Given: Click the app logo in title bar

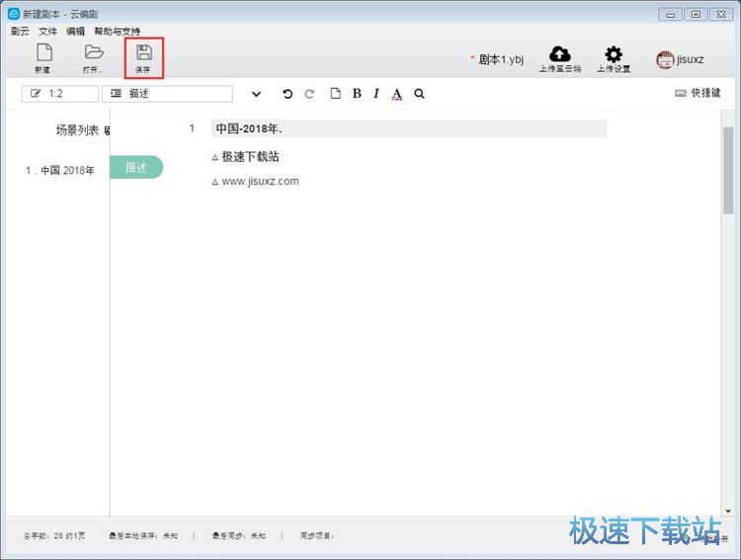Looking at the screenshot, I should (14, 14).
